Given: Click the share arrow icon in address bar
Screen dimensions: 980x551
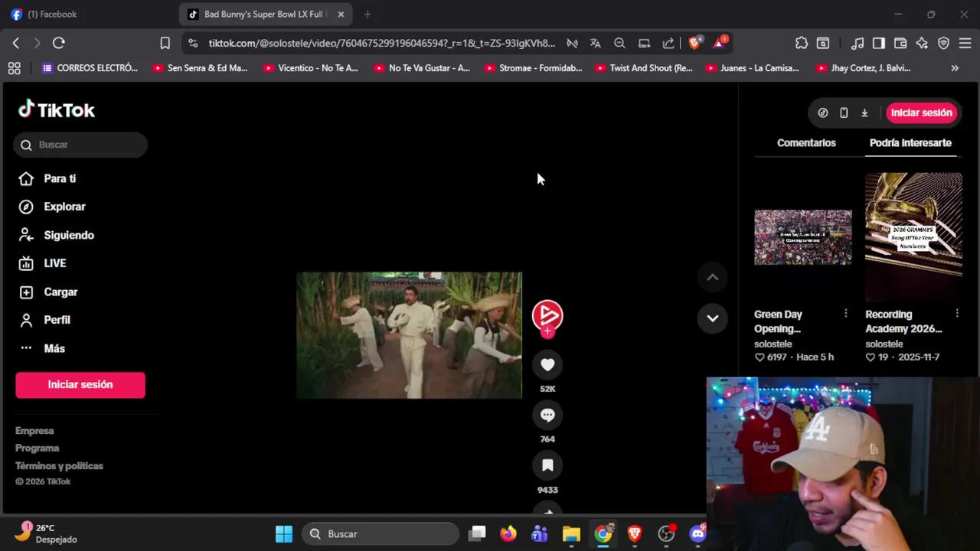Looking at the screenshot, I should [x=668, y=44].
